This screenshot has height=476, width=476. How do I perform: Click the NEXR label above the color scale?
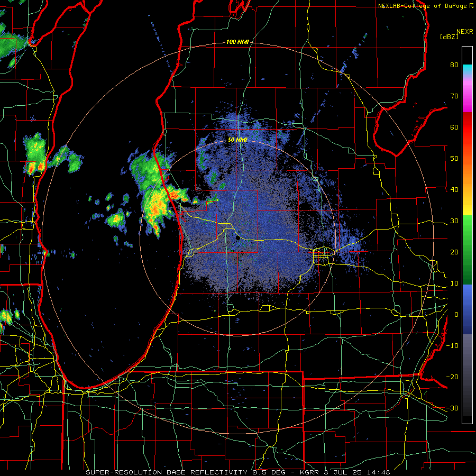pos(465,31)
